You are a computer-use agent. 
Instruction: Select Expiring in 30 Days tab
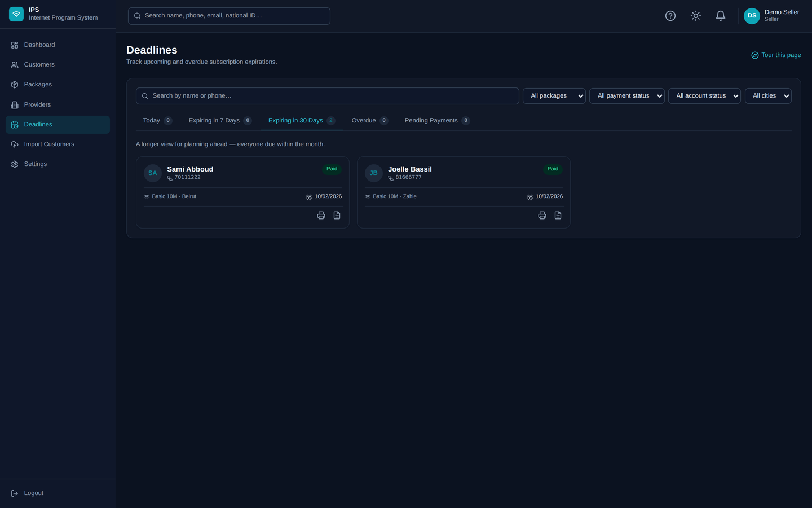click(x=302, y=121)
